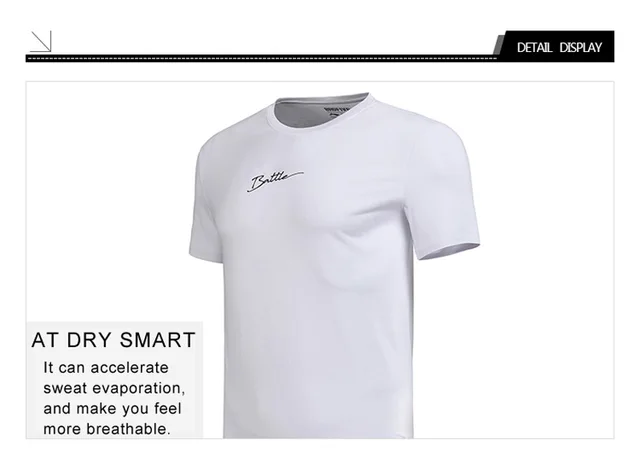Click the DETAIL DISPLAY black banner

pyautogui.click(x=559, y=46)
